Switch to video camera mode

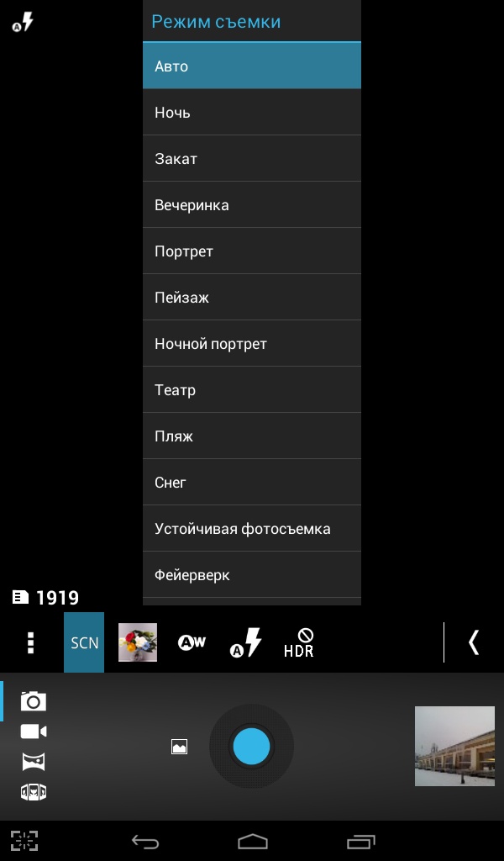34,732
